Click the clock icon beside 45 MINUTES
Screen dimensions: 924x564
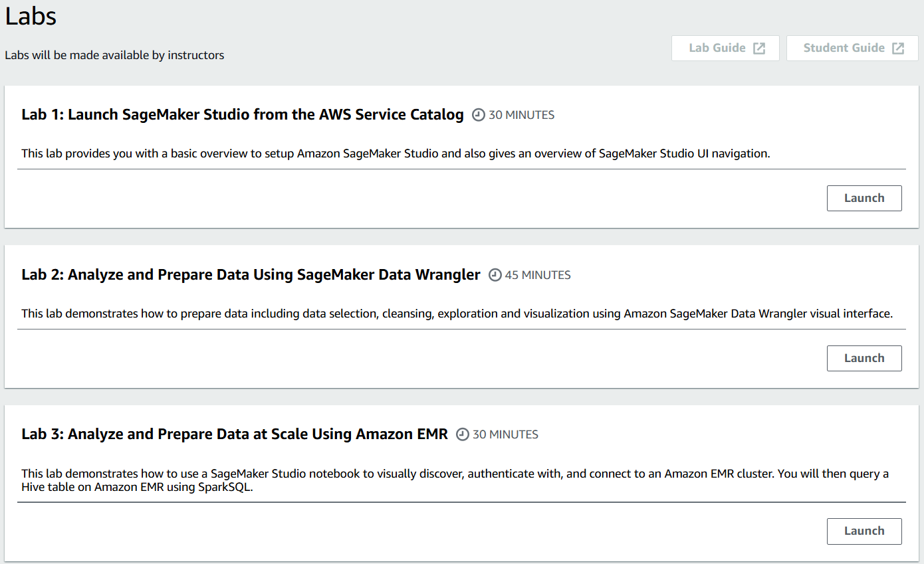coord(495,275)
